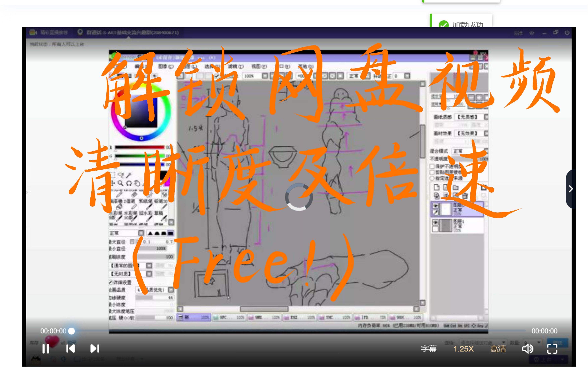
Task: Pause the video playback
Action: tap(46, 349)
